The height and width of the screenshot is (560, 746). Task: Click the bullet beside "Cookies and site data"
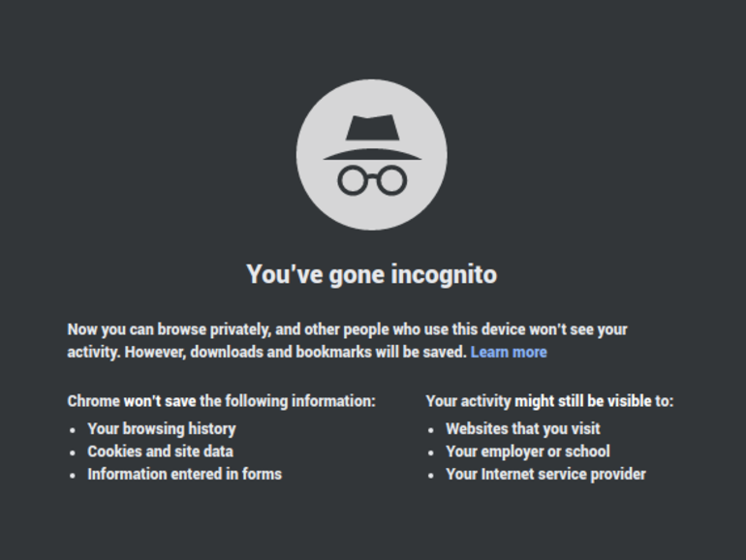tap(73, 451)
